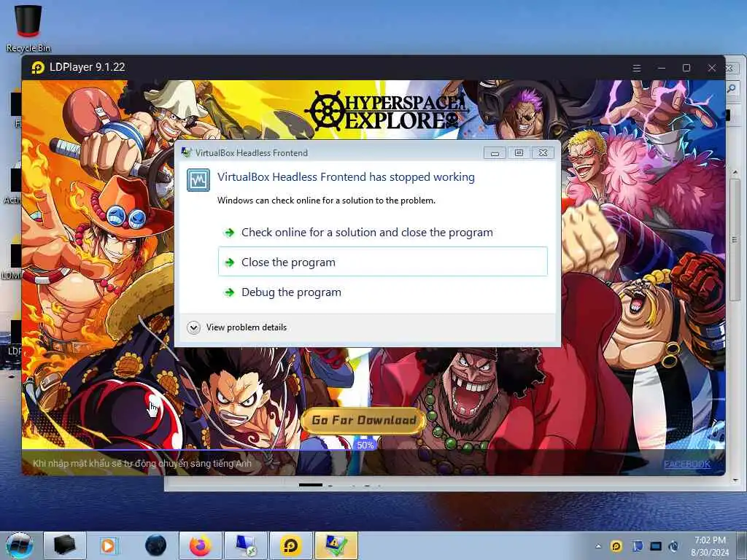Open the clock showing 7:02 PM
The width and height of the screenshot is (747, 560).
[x=710, y=546]
